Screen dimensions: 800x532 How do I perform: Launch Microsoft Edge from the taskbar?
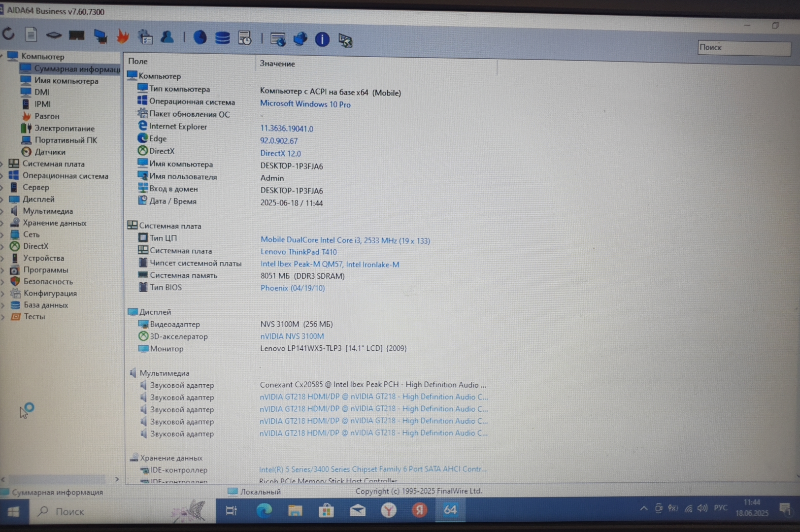(264, 510)
